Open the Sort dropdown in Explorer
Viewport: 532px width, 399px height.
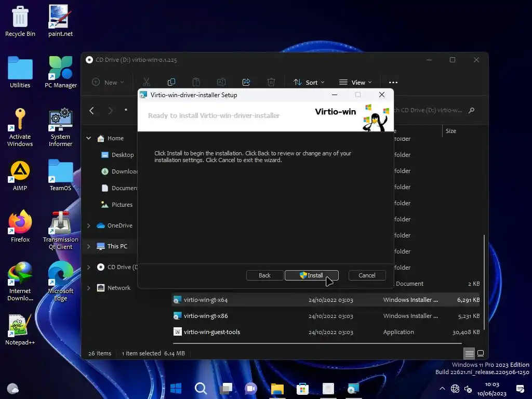point(309,82)
